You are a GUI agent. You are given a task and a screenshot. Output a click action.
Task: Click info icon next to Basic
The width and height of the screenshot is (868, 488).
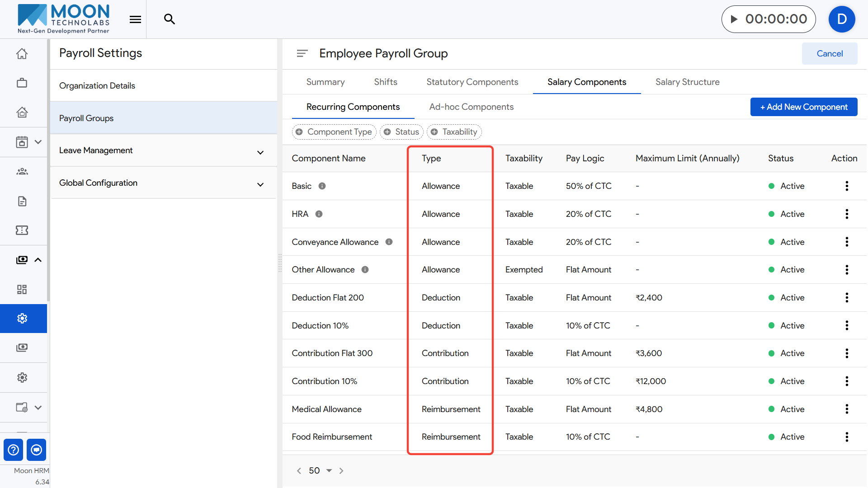tap(322, 186)
